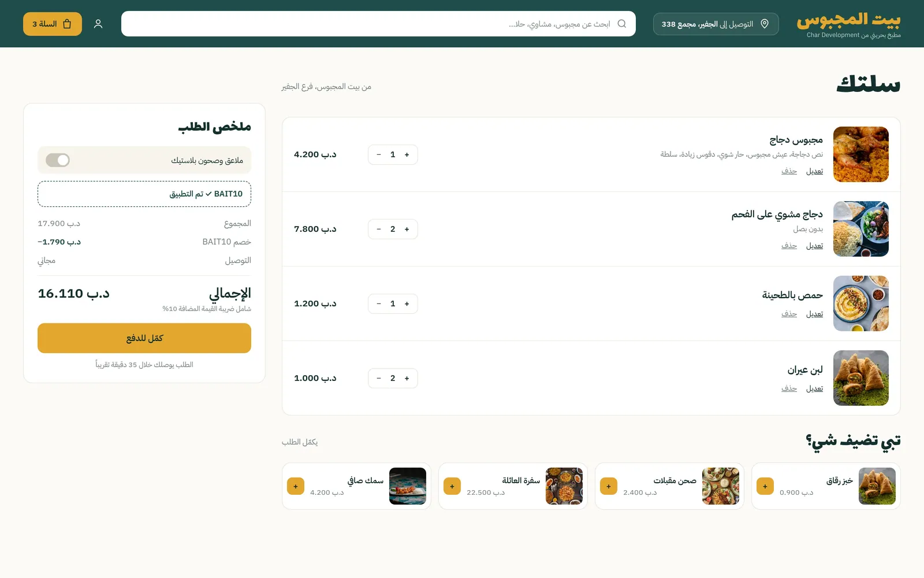Open the user account icon
Screen dimensions: 924x578
coord(98,24)
